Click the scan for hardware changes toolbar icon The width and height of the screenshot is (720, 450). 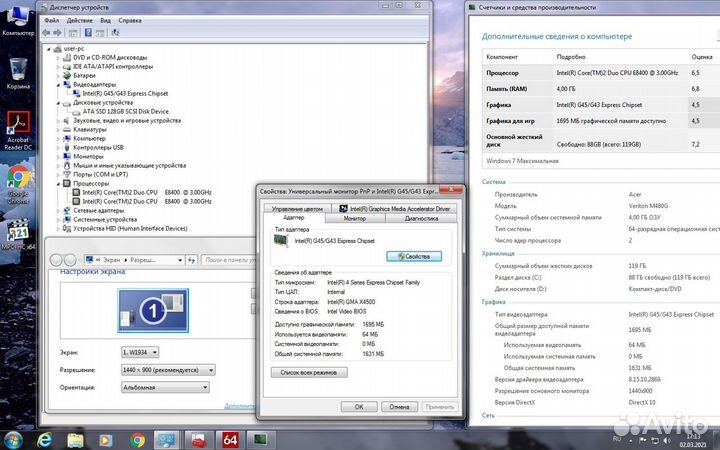click(115, 33)
